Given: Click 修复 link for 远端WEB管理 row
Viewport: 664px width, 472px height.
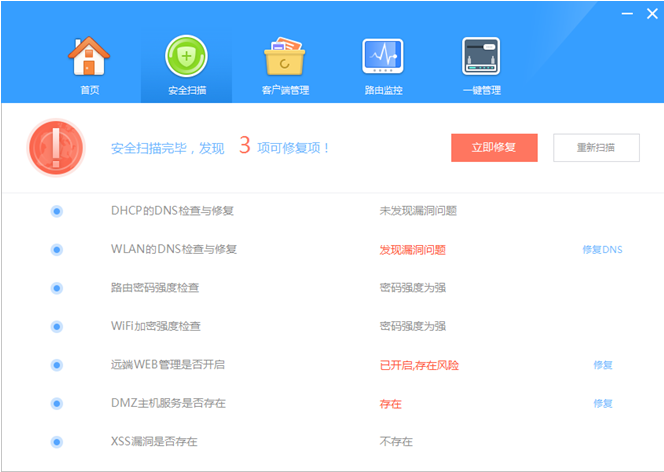Looking at the screenshot, I should tap(602, 365).
